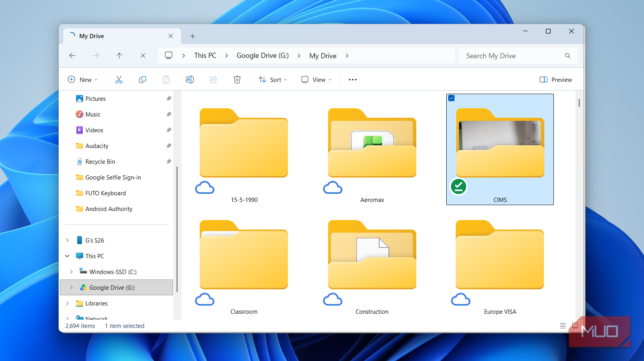Click My Drive in breadcrumb

pyautogui.click(x=323, y=56)
